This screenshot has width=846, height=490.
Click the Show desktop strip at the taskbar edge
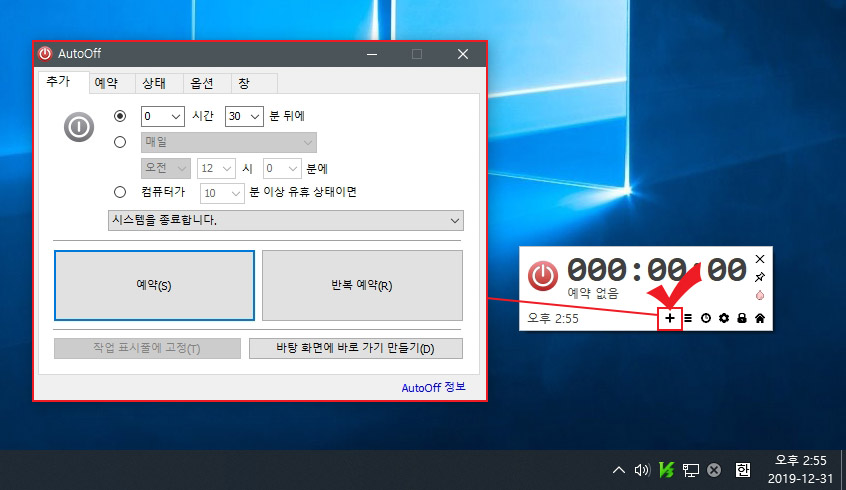pos(843,469)
